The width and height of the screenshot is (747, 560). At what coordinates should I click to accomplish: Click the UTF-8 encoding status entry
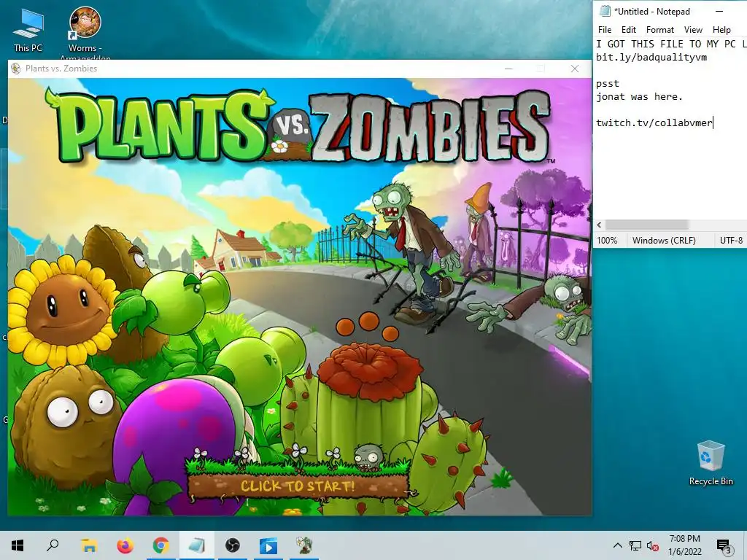click(x=731, y=241)
